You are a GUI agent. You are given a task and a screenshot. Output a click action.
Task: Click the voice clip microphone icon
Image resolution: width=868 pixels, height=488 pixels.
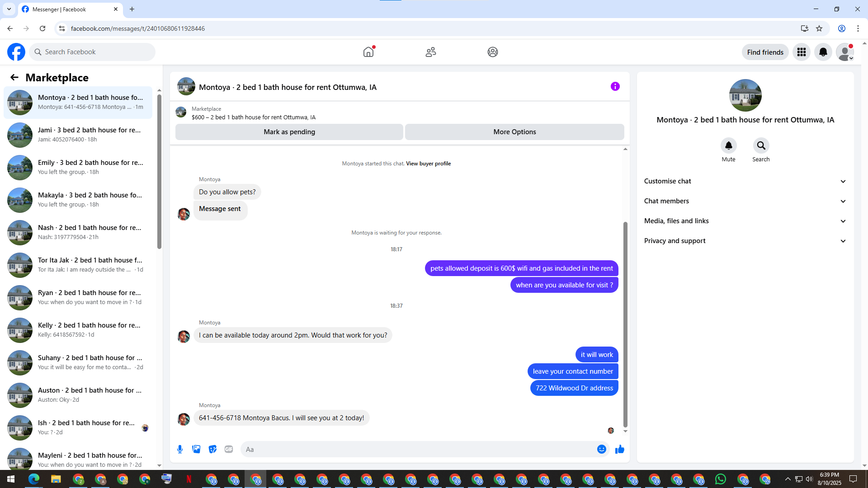[180, 449]
